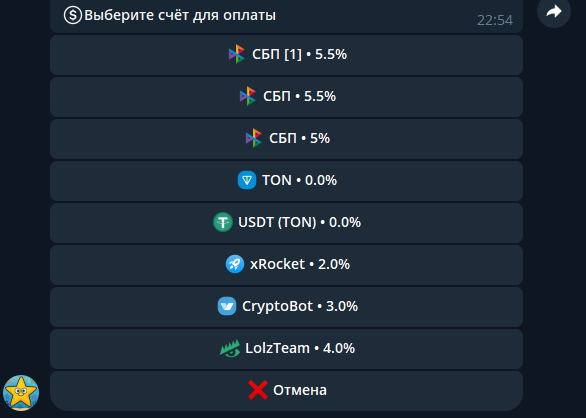Click the xRocket rocket logo icon
Screen dimensions: 586x418
click(235, 264)
